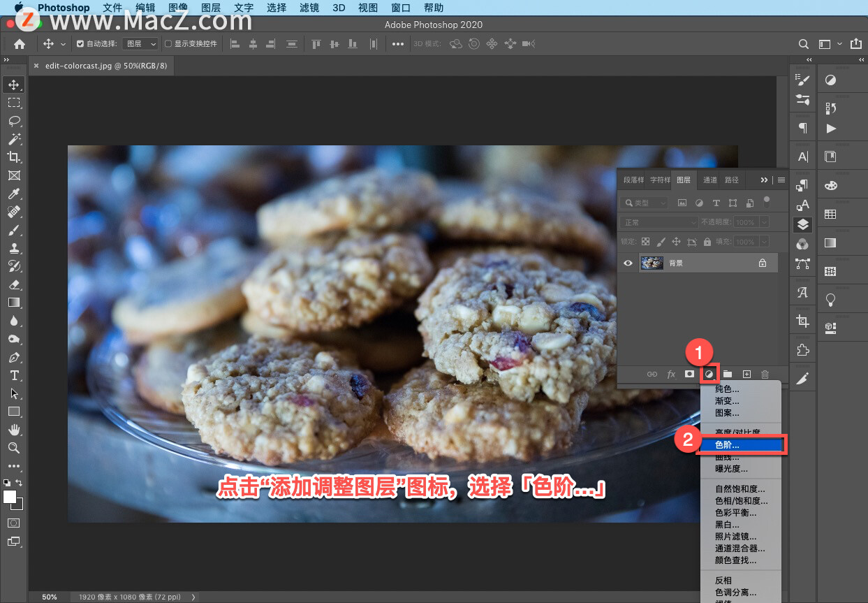Select the Healing Brush tool
868x603 pixels.
(13, 212)
